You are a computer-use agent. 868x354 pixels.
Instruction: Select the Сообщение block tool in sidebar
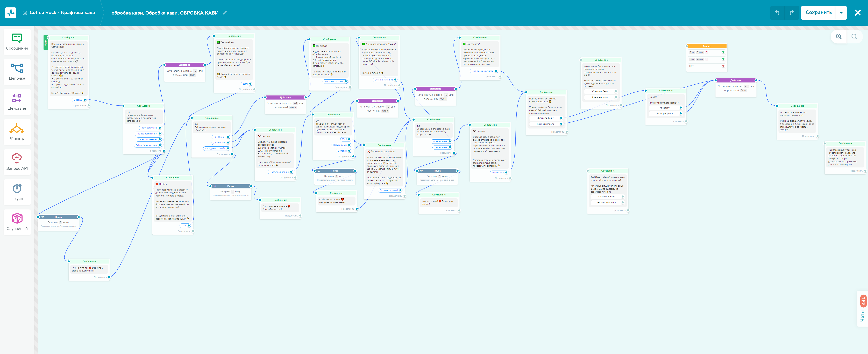17,42
